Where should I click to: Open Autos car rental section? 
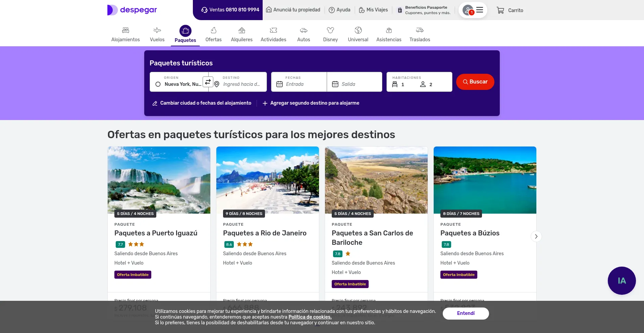click(x=304, y=35)
